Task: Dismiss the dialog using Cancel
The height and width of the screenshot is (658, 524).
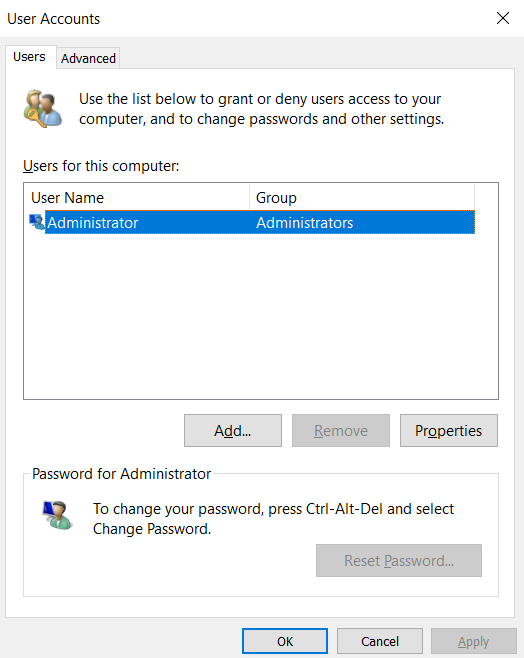Action: [380, 641]
